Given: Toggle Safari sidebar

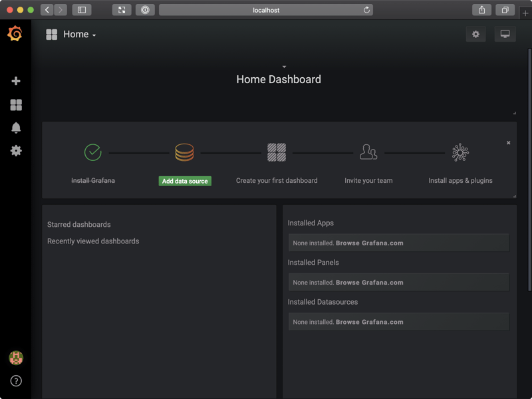Looking at the screenshot, I should [x=82, y=10].
